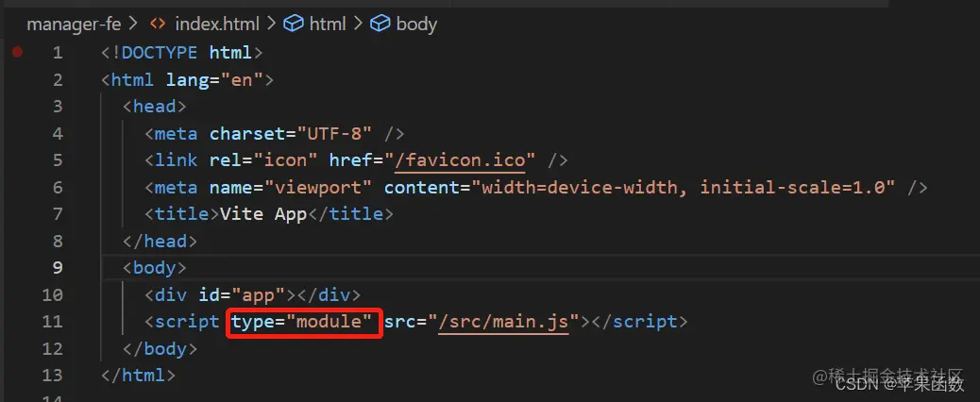Click line number 11 in gutter
Image resolution: width=980 pixels, height=402 pixels.
coord(53,322)
